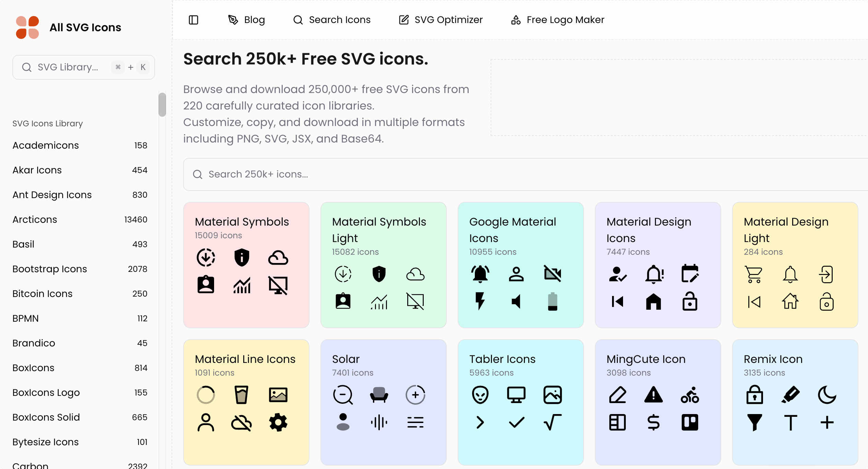This screenshot has width=868, height=469.
Task: Select the Arcticons library in the sidebar
Action: (x=35, y=219)
